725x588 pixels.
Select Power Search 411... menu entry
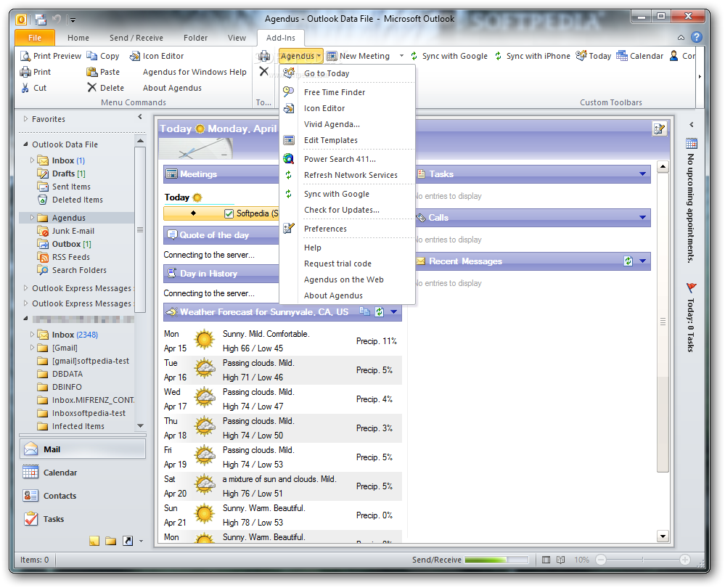tap(348, 159)
